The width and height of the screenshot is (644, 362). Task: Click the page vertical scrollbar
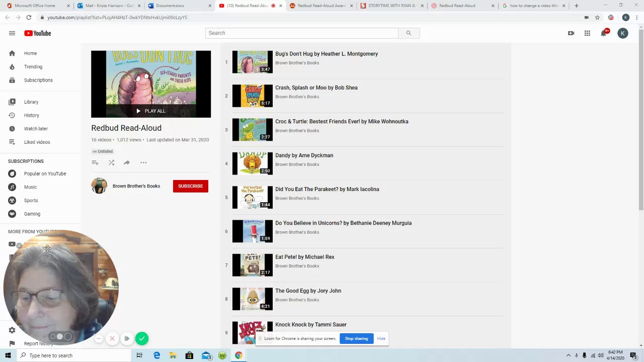click(x=641, y=121)
